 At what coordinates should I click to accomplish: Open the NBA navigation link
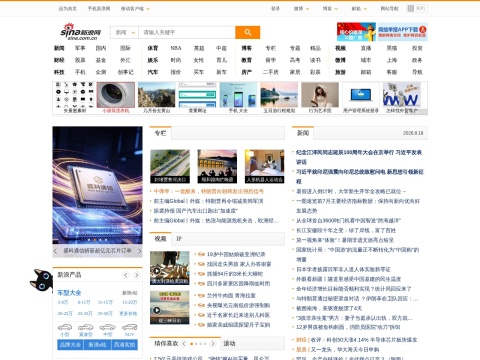pos(176,48)
